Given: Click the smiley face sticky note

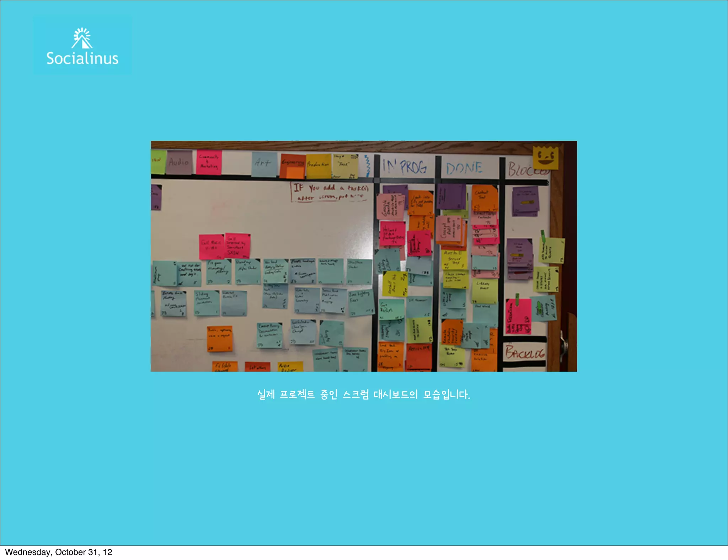Looking at the screenshot, I should 545,157.
